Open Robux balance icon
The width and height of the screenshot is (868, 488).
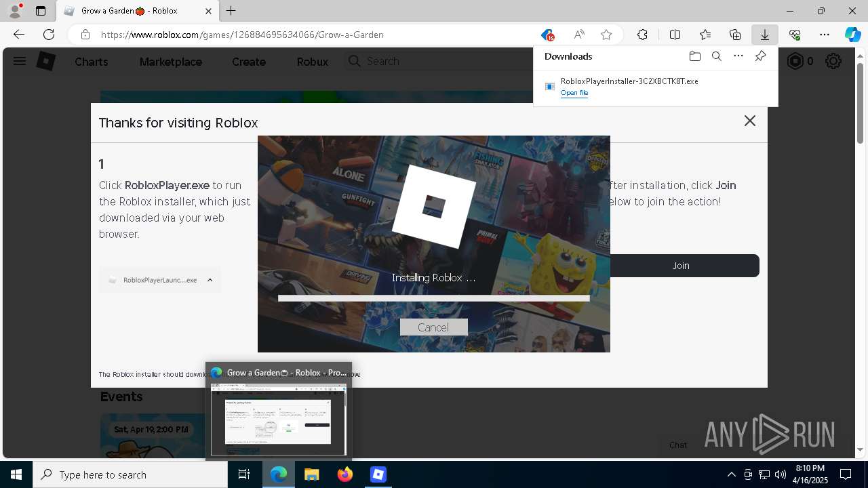(x=795, y=61)
